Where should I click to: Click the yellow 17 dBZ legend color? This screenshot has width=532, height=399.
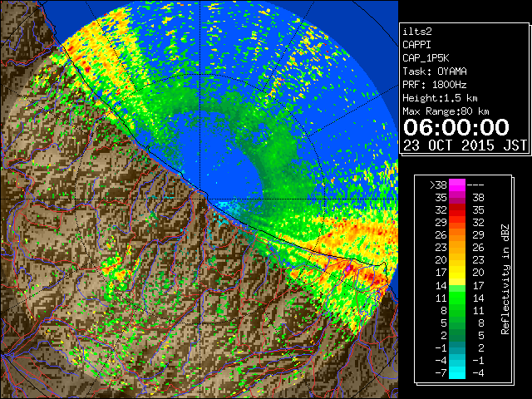click(x=457, y=273)
